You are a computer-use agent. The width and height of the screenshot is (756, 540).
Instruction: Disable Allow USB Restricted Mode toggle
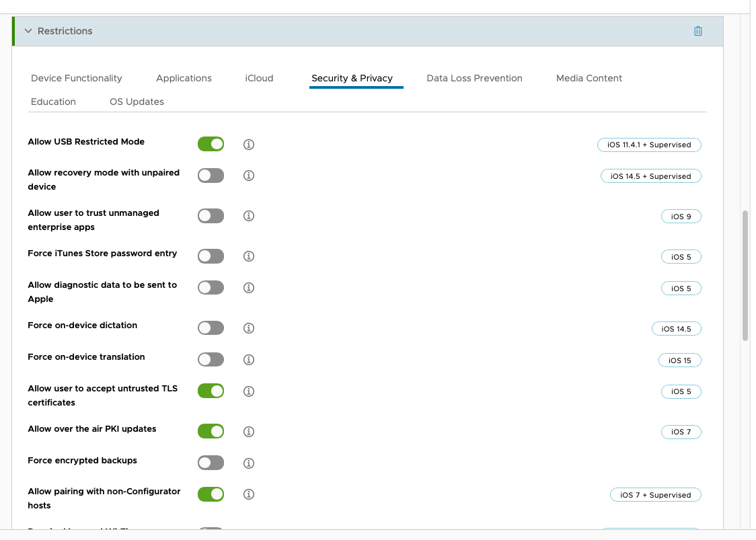(x=211, y=144)
